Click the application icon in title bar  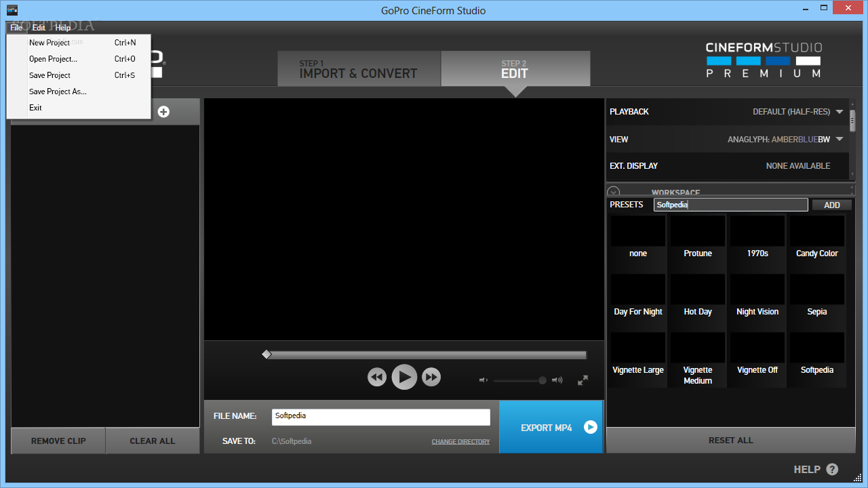point(12,10)
